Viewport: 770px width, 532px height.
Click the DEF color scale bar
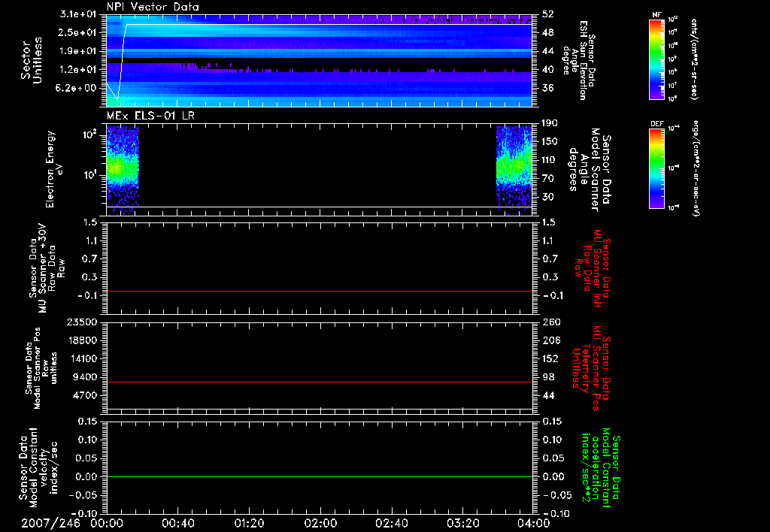(x=656, y=168)
